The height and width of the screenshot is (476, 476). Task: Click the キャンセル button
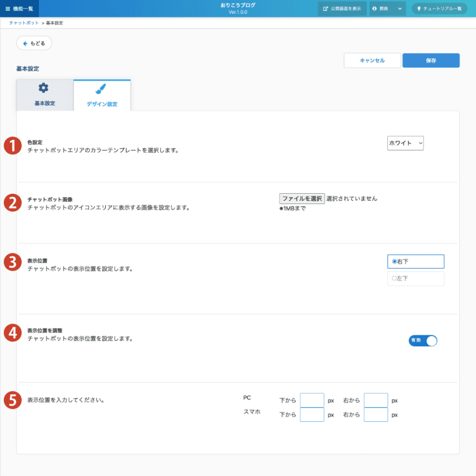pos(372,61)
